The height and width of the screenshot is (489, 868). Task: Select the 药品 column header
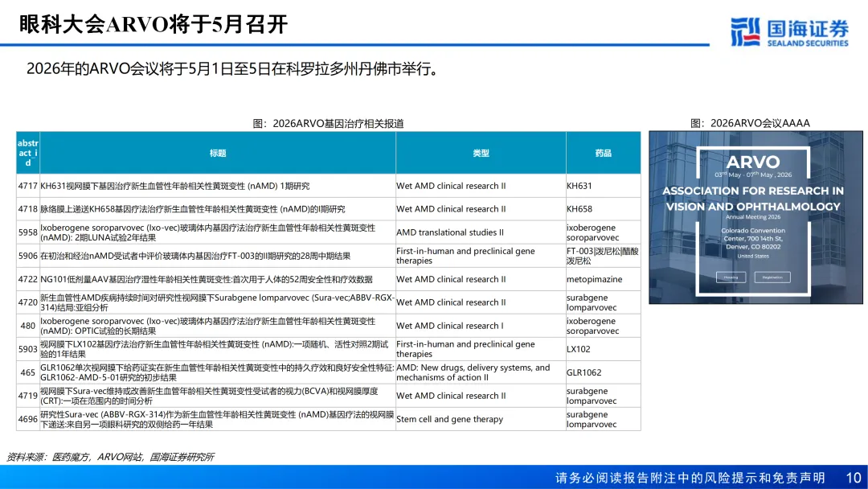604,153
